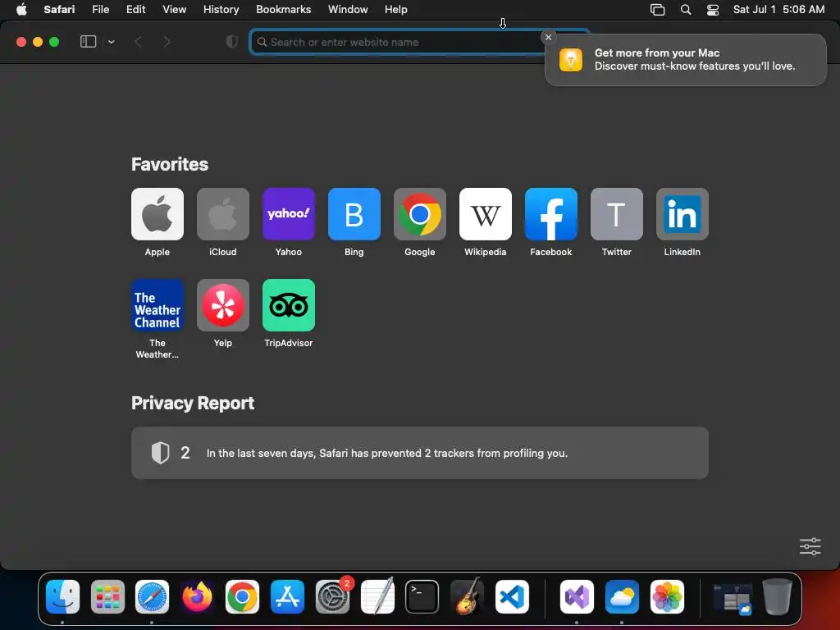Viewport: 840px width, 630px height.
Task: Open the Trash in the Dock
Action: [x=777, y=596]
